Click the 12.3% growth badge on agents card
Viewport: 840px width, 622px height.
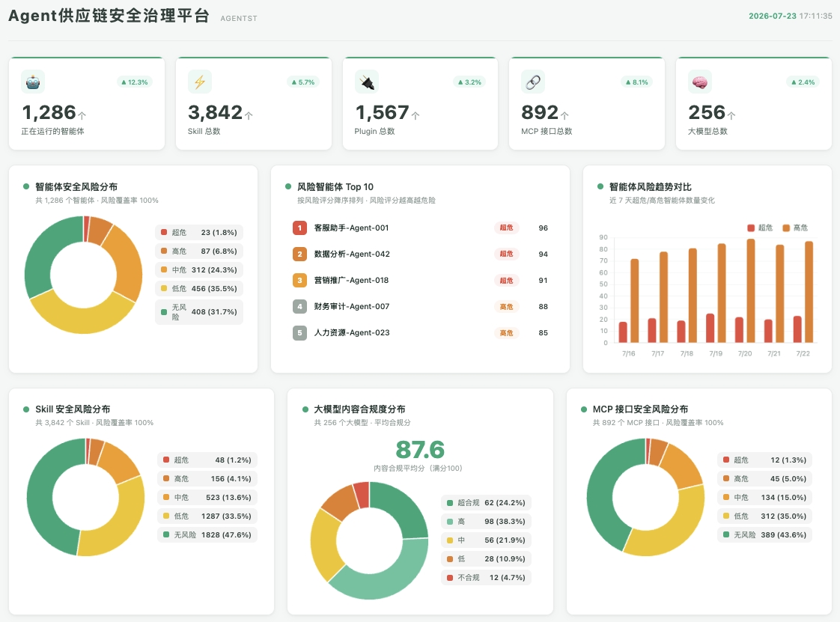(135, 82)
